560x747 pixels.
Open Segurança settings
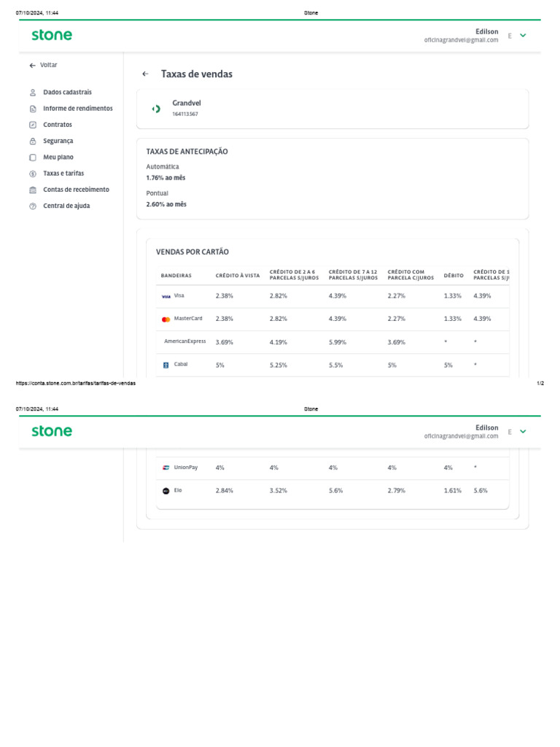pos(58,141)
